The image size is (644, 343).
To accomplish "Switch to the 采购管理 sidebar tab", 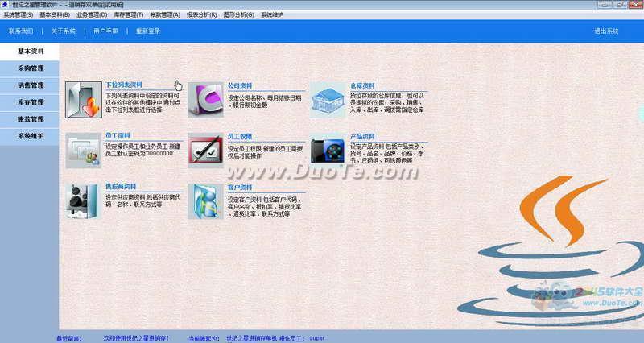I will (30, 68).
